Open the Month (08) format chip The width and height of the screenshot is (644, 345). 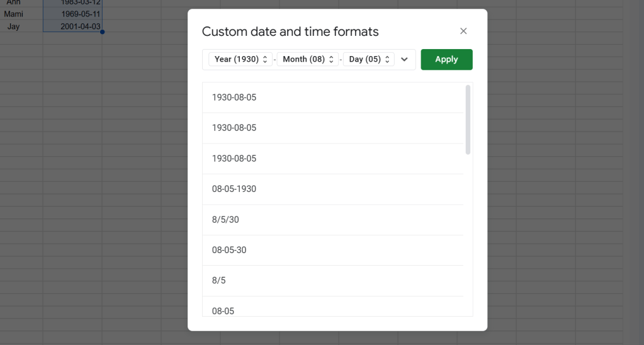[307, 59]
